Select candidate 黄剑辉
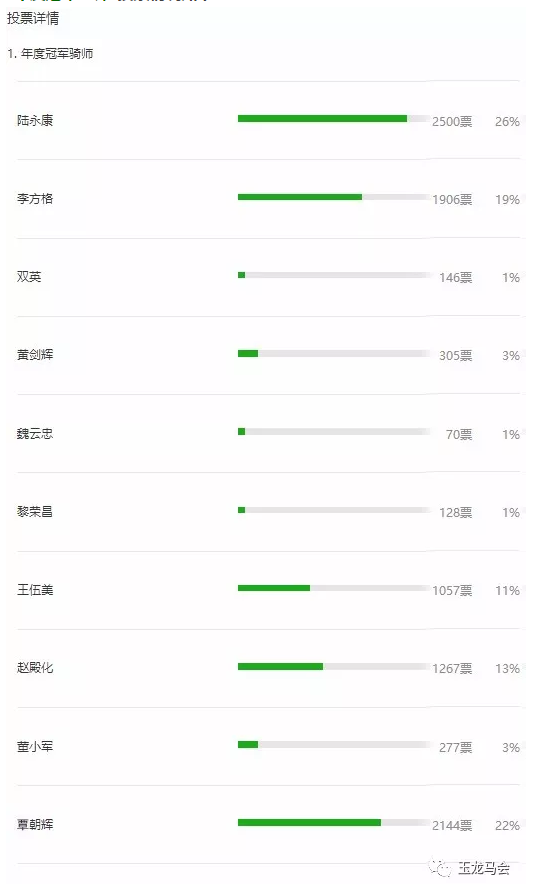Image resolution: width=547 pixels, height=884 pixels. [x=35, y=355]
